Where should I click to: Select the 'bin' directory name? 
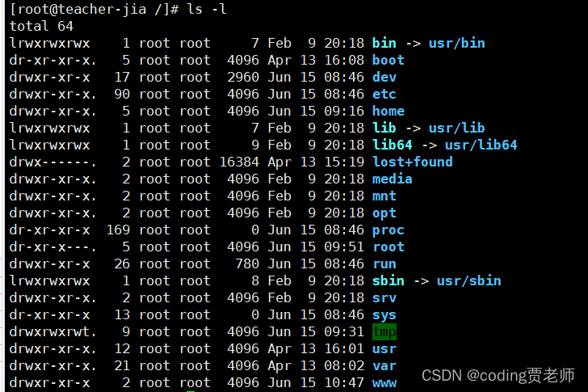point(384,43)
